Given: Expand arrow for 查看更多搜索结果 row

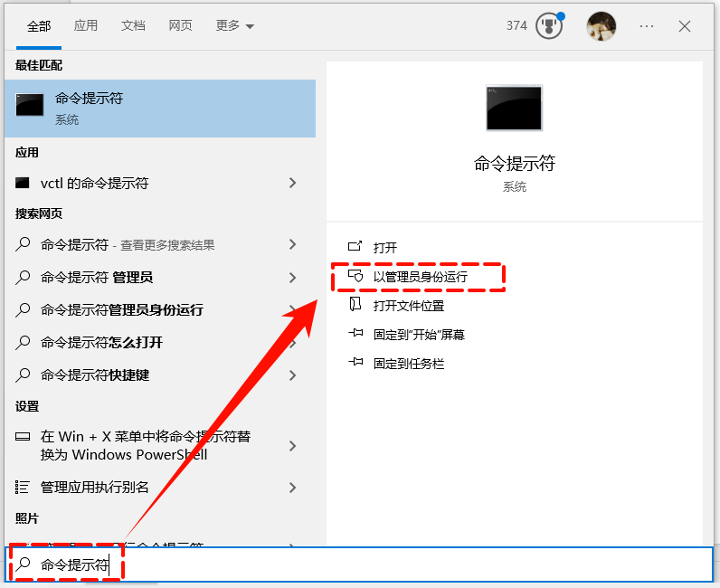Looking at the screenshot, I should tap(292, 244).
